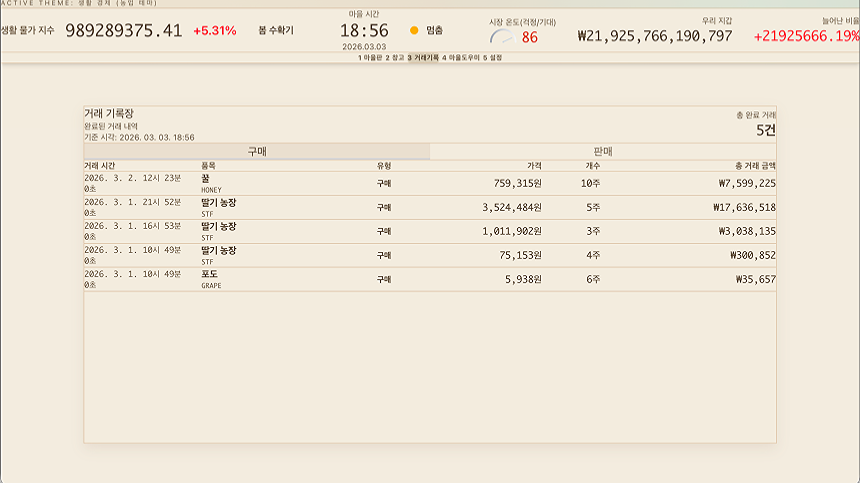860x483 pixels.
Task: Select the 꿀 HONEY transaction row
Action: click(429, 183)
